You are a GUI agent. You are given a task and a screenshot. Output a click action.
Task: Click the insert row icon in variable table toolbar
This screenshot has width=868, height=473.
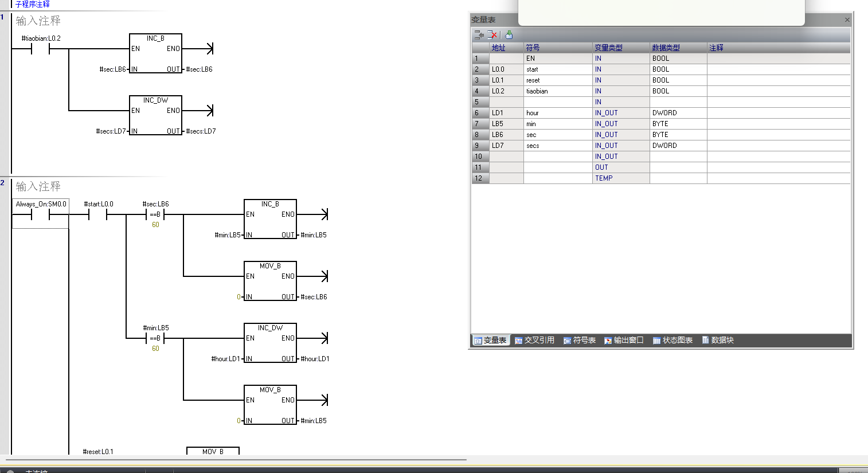point(479,35)
